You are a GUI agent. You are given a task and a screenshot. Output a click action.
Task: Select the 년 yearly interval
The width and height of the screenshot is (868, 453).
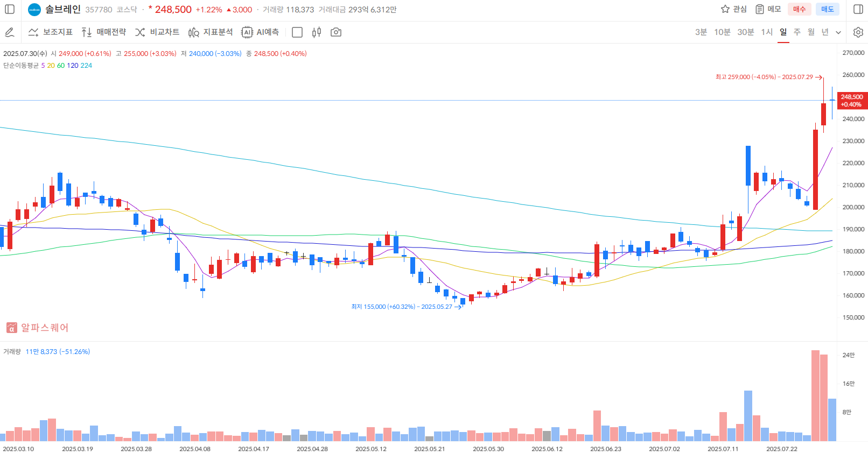tap(825, 32)
